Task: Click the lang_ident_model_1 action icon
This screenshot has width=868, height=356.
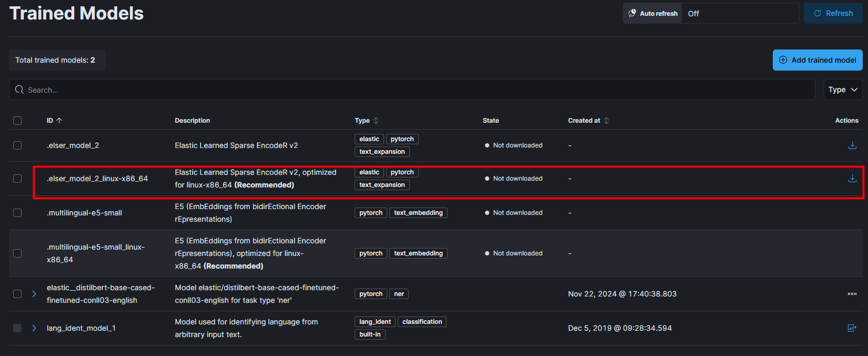Action: (x=852, y=328)
